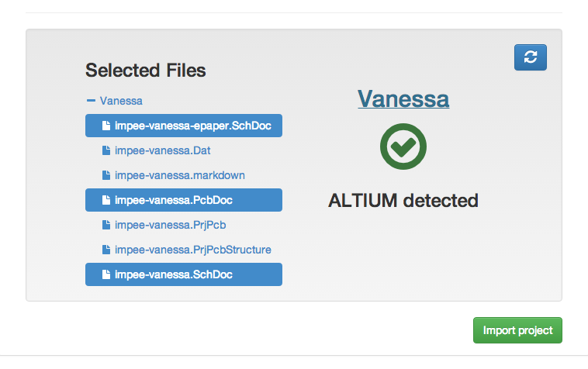
Task: Collapse the Vanessa folder minus icon
Action: [x=91, y=101]
